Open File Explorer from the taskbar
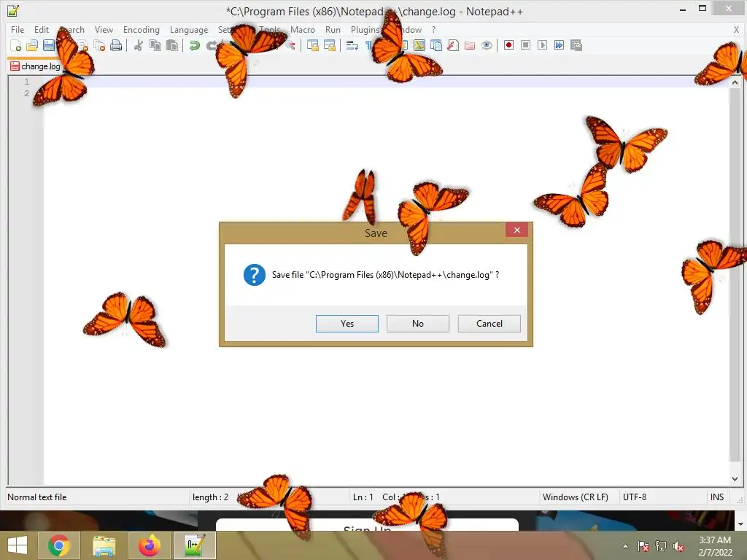 pos(104,545)
